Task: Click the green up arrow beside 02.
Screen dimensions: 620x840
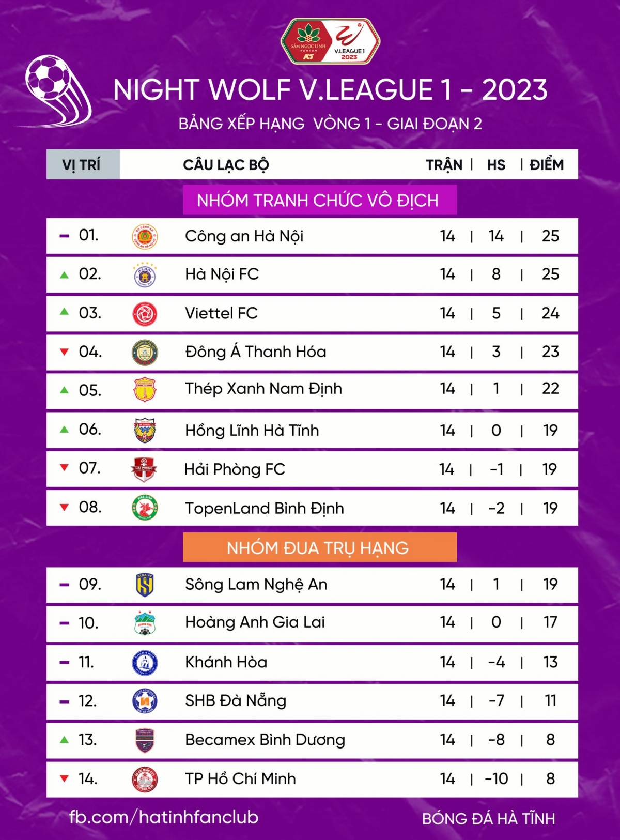Action: pyautogui.click(x=64, y=275)
